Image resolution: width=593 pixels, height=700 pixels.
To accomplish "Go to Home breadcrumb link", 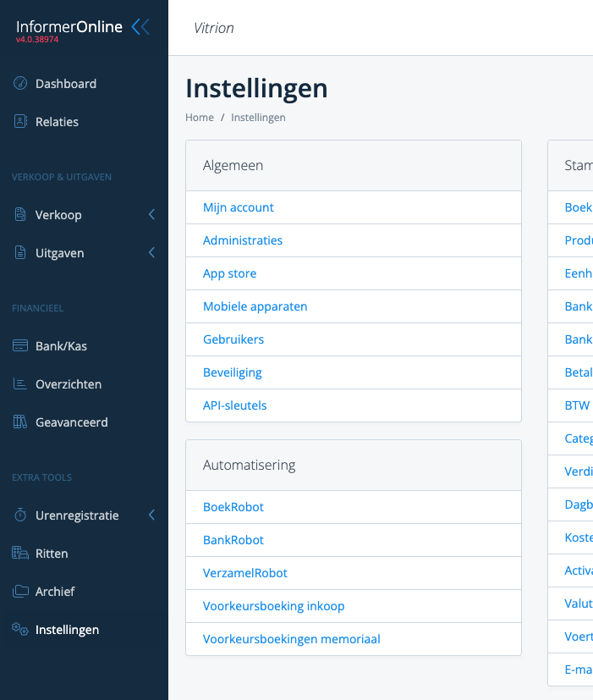I will [200, 118].
